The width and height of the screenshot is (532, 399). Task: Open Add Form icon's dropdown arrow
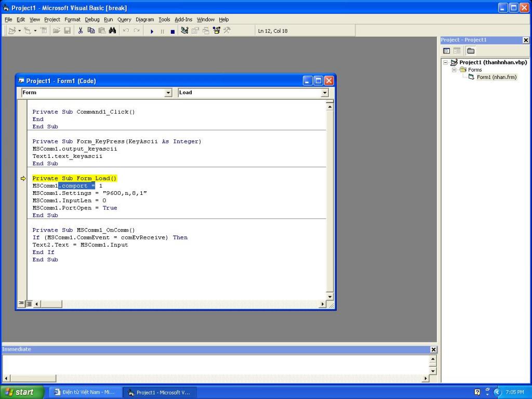[35, 31]
